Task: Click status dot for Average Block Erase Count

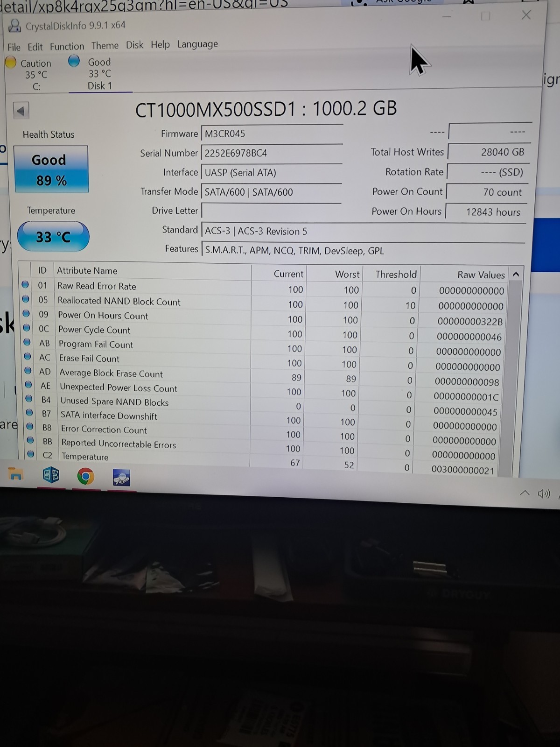Action: point(28,371)
